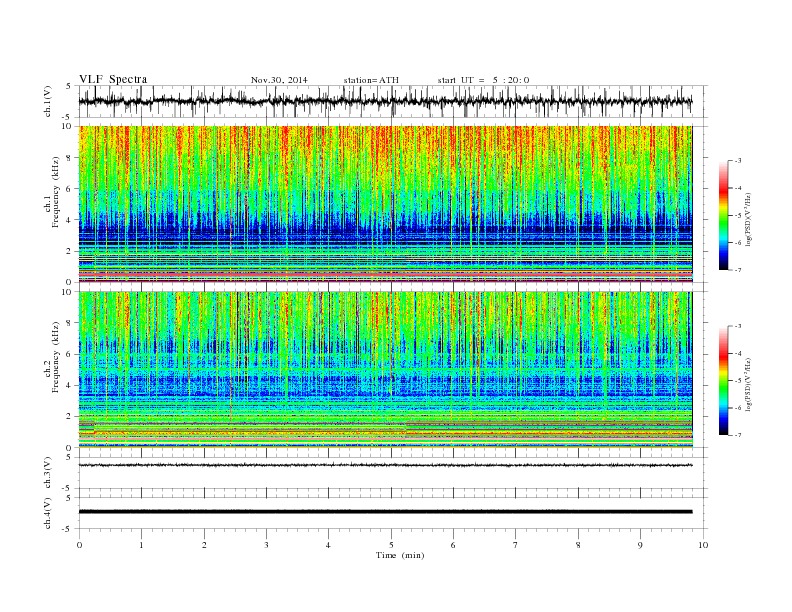Click the ch.1 voltage waveform trace

tap(385, 101)
